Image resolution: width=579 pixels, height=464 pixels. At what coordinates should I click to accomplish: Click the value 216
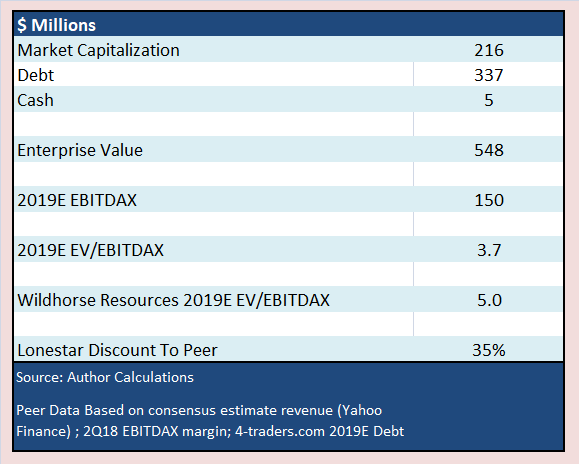coord(489,50)
